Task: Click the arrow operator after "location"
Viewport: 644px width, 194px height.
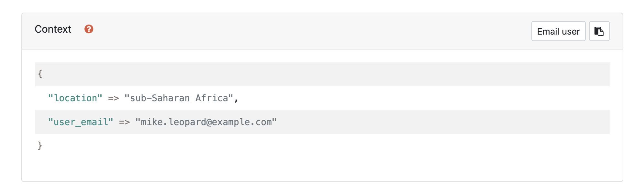Action: [113, 98]
